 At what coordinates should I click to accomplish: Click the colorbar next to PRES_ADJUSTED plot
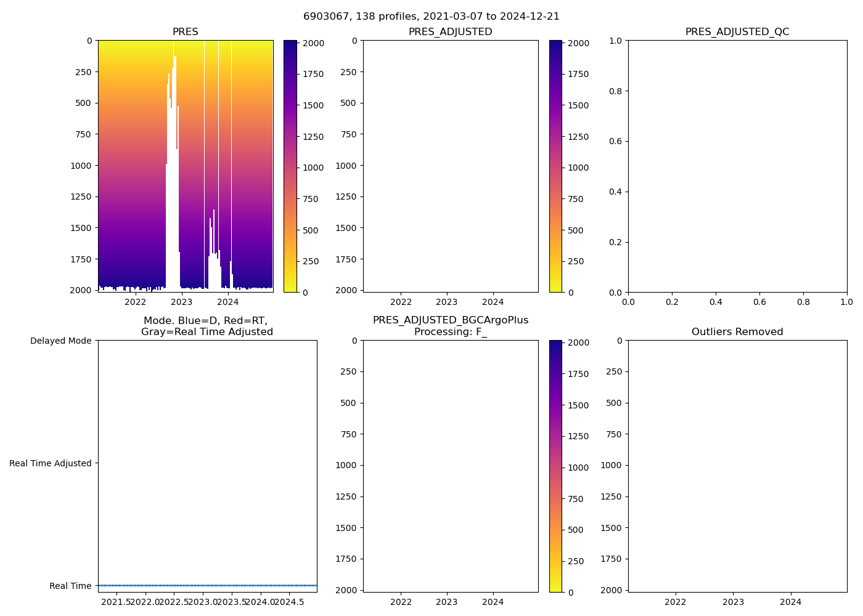pyautogui.click(x=555, y=166)
